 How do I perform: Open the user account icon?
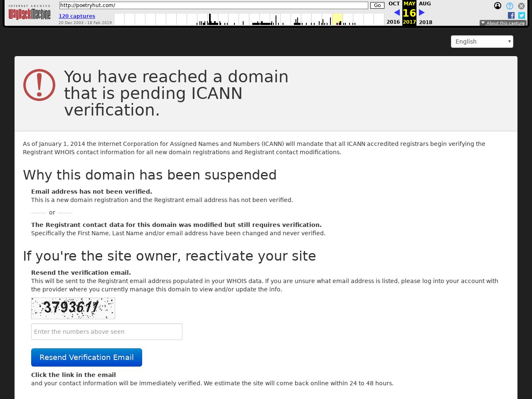(498, 6)
